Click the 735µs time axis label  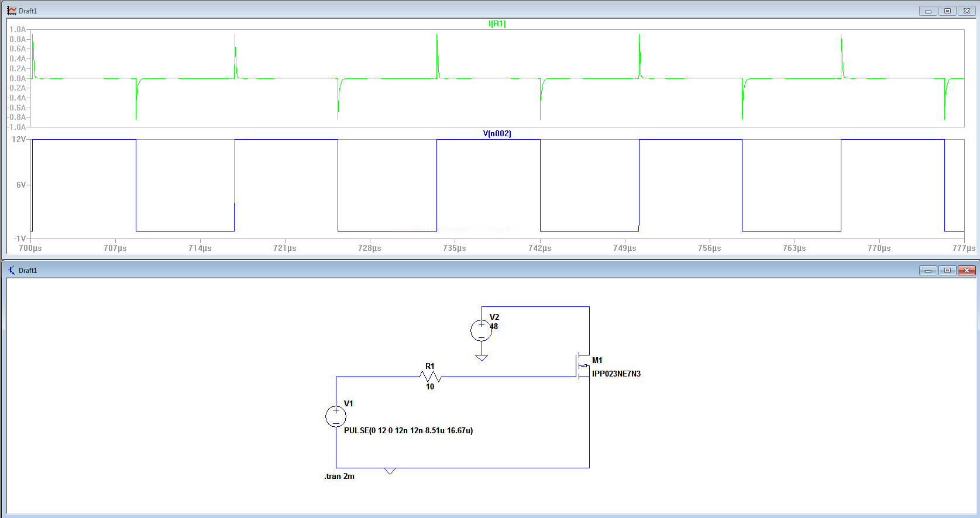[x=455, y=248]
